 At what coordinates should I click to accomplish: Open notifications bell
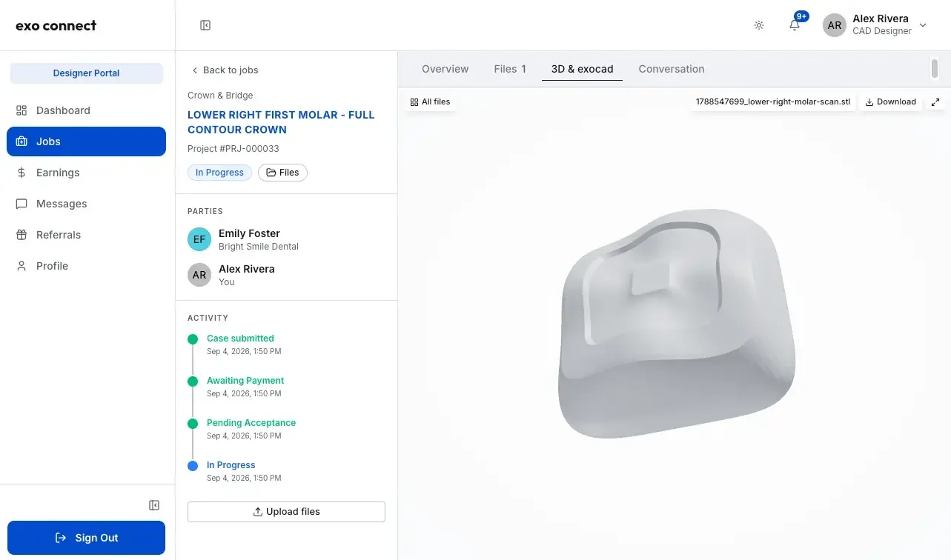795,25
